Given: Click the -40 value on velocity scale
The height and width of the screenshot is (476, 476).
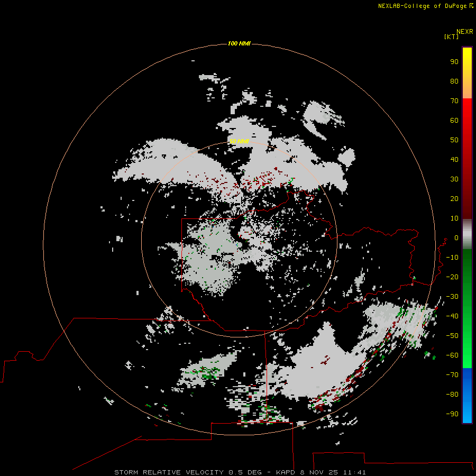Looking at the screenshot, I should 452,316.
